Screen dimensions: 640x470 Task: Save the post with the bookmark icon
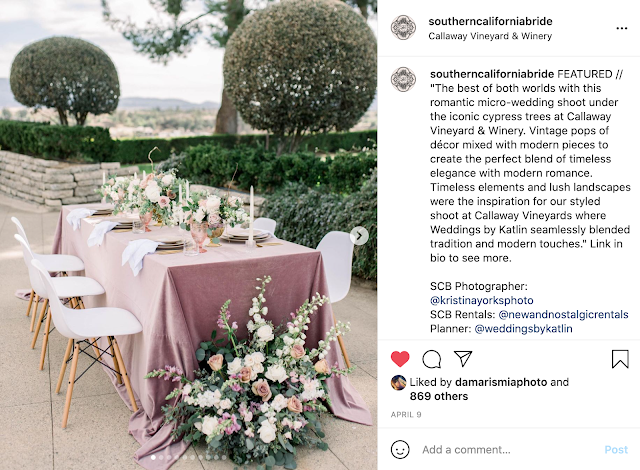[x=620, y=359]
